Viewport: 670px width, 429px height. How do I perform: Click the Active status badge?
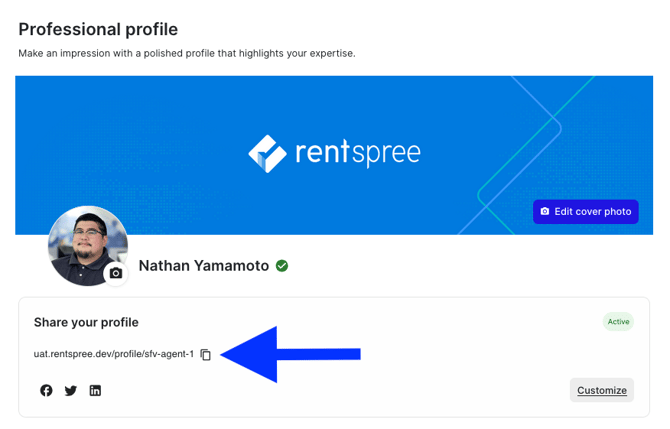pyautogui.click(x=618, y=322)
